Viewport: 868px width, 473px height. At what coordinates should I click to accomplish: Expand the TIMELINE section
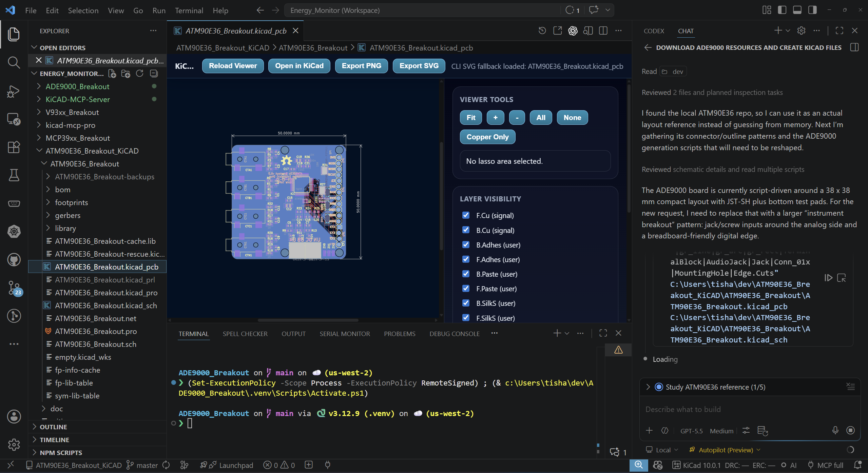click(54, 440)
